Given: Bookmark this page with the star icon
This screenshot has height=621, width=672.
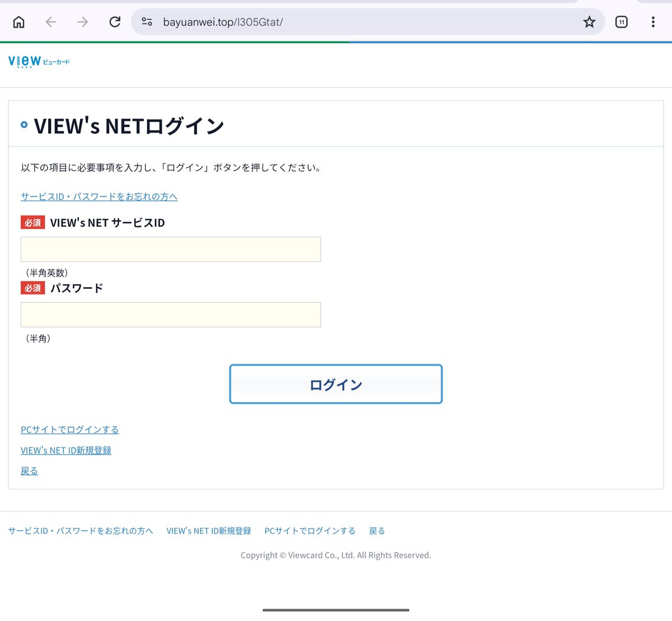Looking at the screenshot, I should [x=589, y=22].
